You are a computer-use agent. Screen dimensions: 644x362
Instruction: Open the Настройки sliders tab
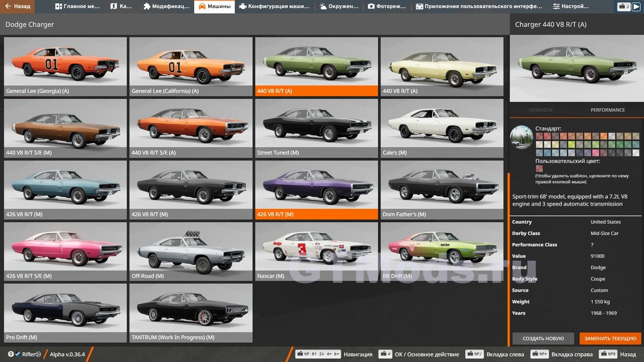coord(571,7)
